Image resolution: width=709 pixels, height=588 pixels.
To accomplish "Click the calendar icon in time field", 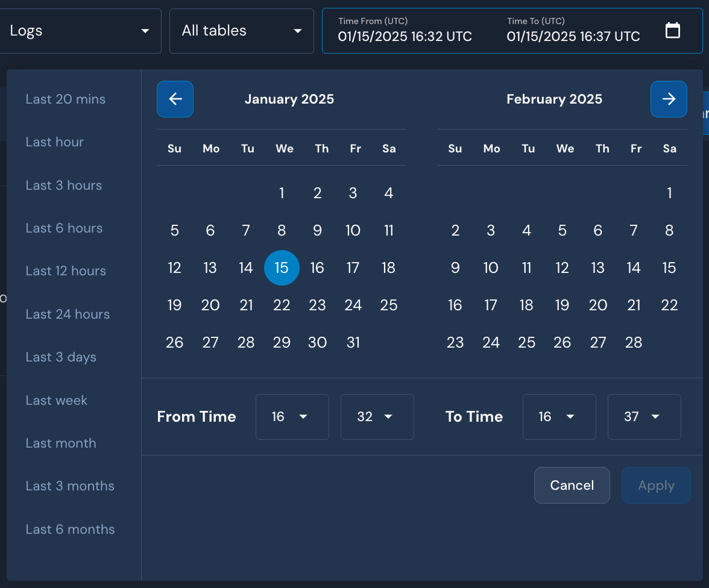I will (x=673, y=30).
